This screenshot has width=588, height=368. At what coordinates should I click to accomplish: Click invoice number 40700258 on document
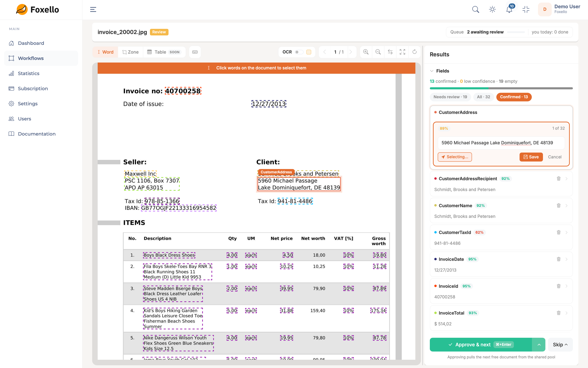(183, 91)
